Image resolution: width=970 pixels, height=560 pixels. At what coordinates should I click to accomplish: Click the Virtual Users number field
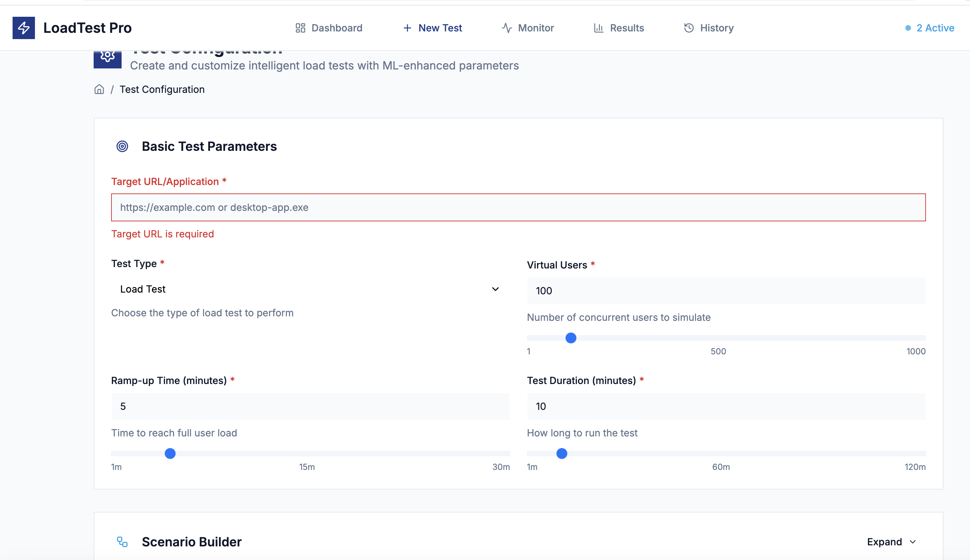(726, 291)
